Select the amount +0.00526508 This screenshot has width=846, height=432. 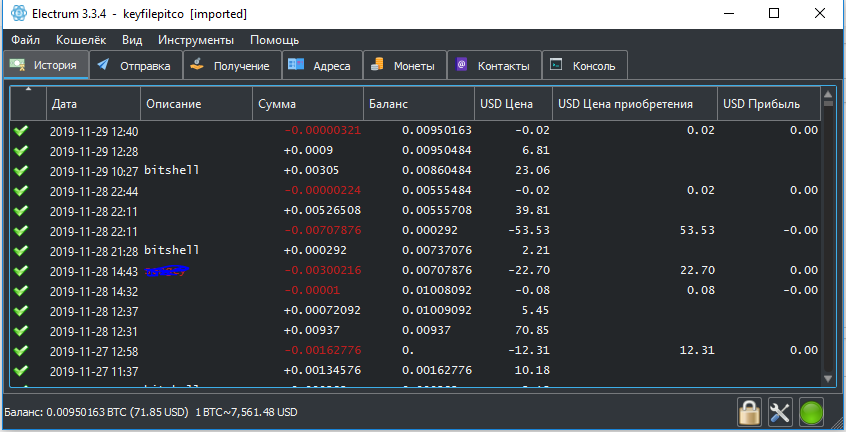(x=322, y=210)
